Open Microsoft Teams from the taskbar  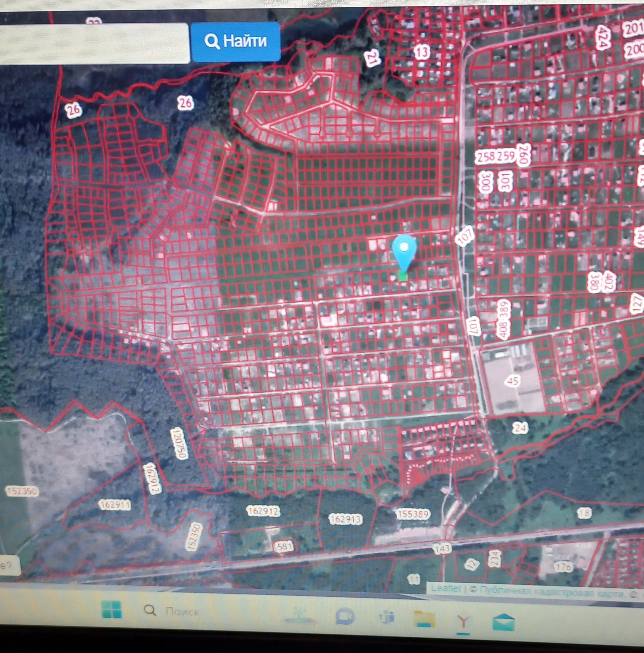point(387,617)
